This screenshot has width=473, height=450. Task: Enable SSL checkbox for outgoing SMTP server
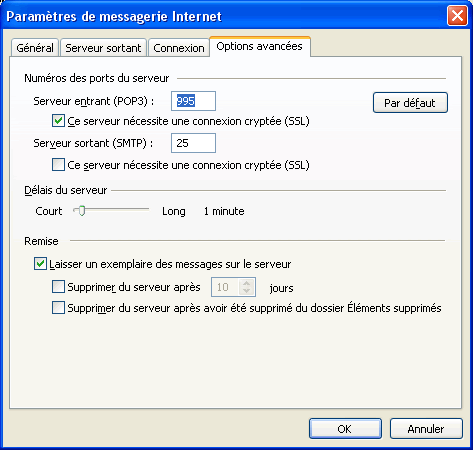(x=58, y=165)
